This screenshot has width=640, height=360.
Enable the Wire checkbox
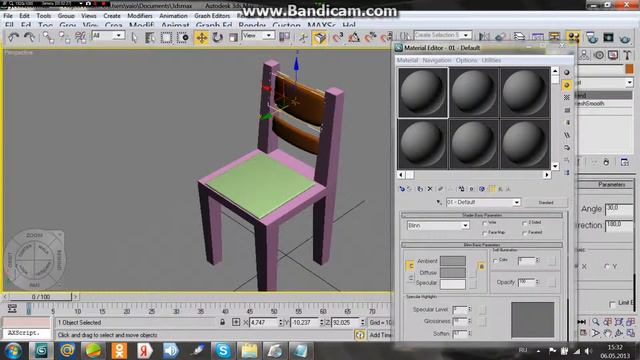(x=485, y=223)
